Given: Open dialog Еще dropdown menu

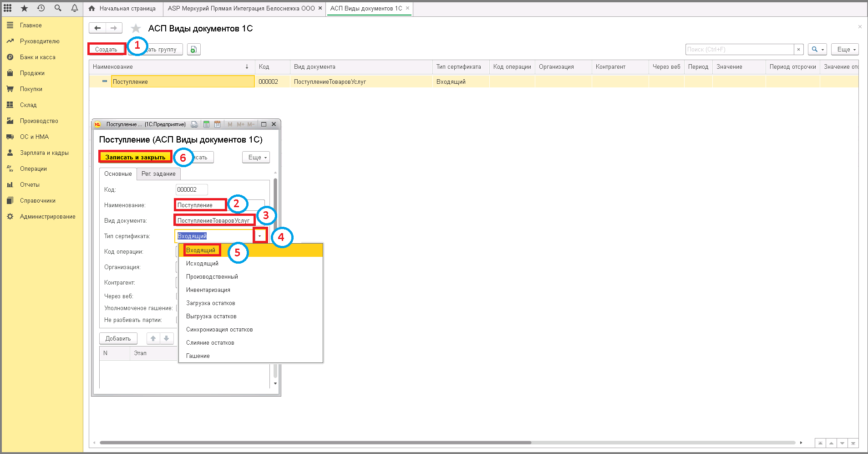Looking at the screenshot, I should point(256,157).
